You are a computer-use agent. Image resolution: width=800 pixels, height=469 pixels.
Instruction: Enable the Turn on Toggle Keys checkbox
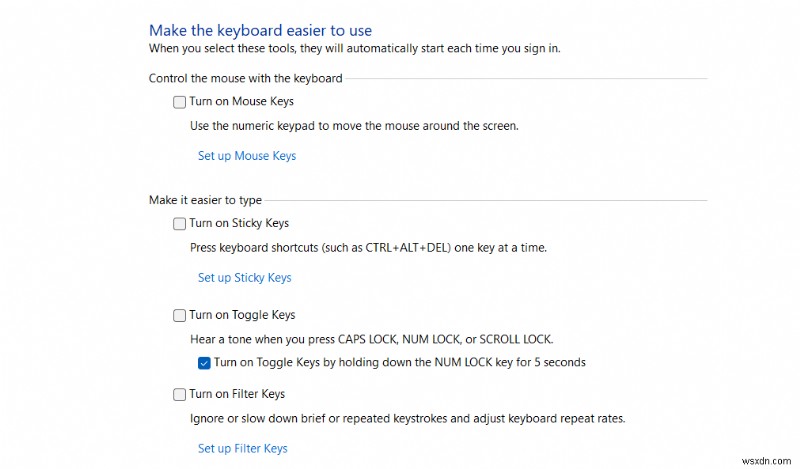(180, 316)
